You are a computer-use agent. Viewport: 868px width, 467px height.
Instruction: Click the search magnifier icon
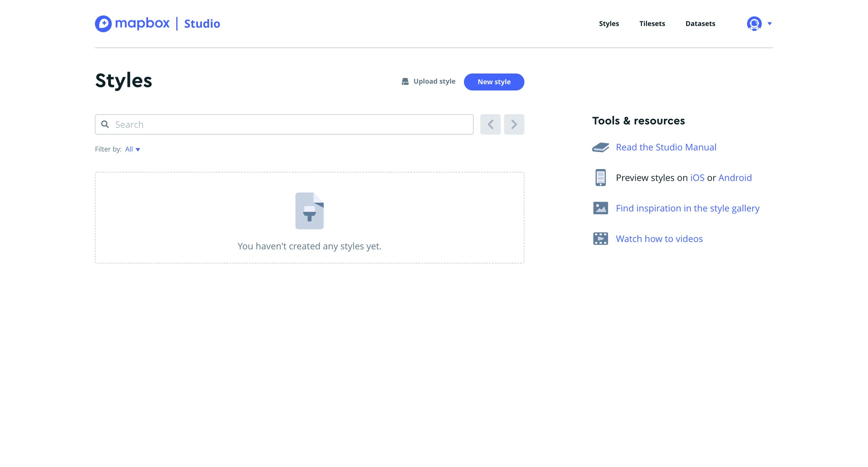click(105, 124)
